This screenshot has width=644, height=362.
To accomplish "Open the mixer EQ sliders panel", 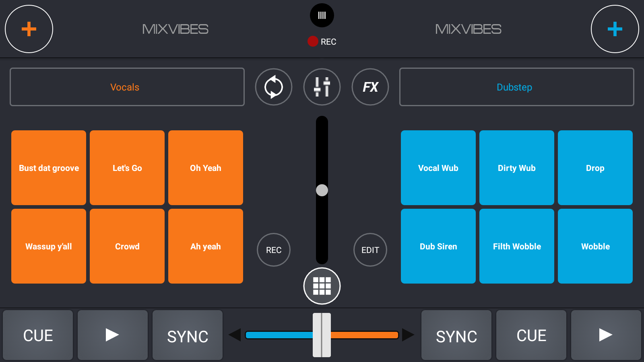I will (x=322, y=87).
